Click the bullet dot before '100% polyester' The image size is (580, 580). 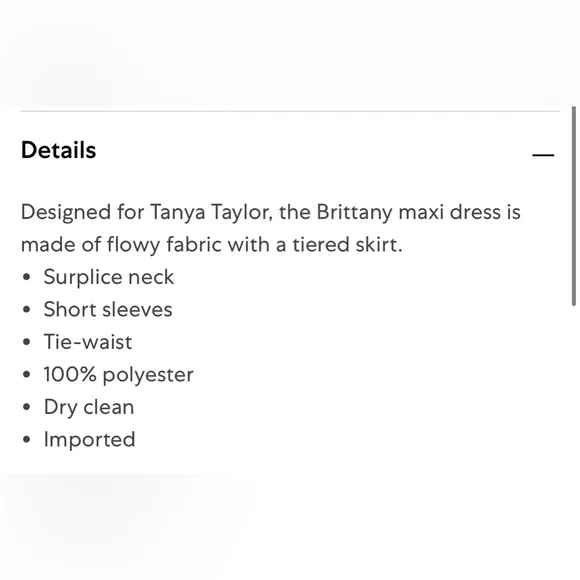[x=26, y=375]
